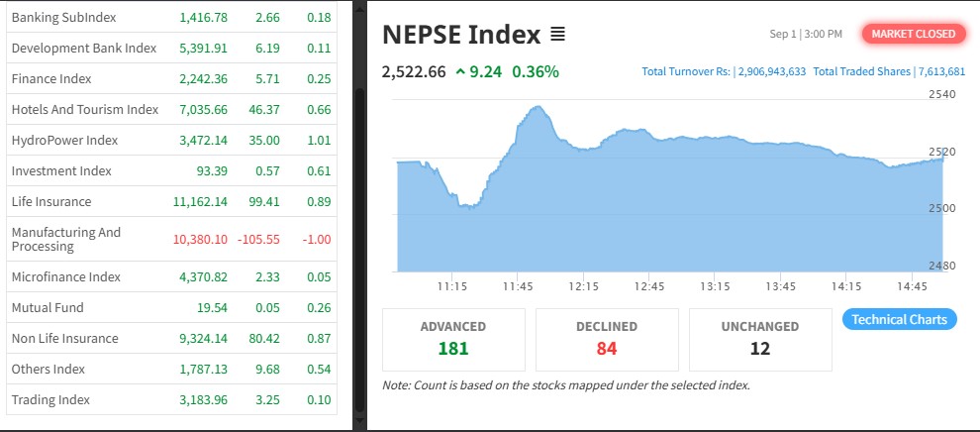The height and width of the screenshot is (432, 980).
Task: Select HydroPower Index row
Action: 172,140
